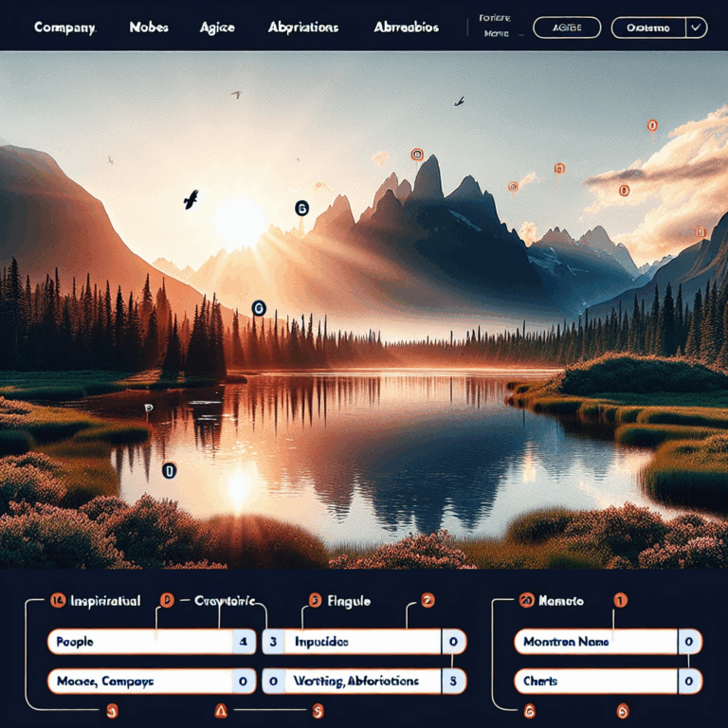Select the dark D marker on the lake
The image size is (728, 728).
pyautogui.click(x=170, y=469)
